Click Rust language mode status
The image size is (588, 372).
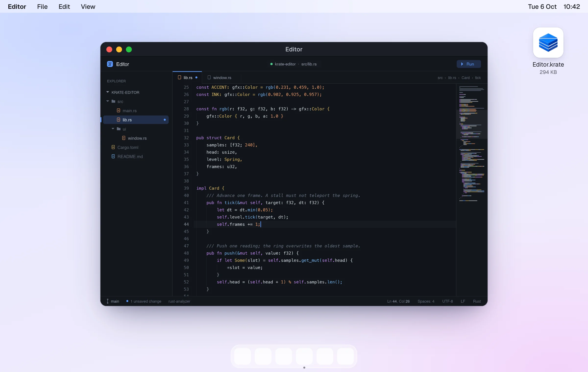coord(477,301)
